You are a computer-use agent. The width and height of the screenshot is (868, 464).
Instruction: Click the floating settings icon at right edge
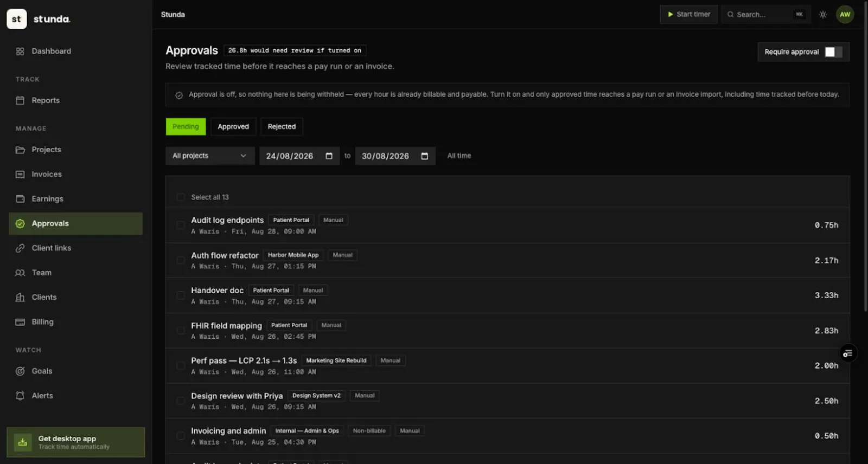coord(848,353)
